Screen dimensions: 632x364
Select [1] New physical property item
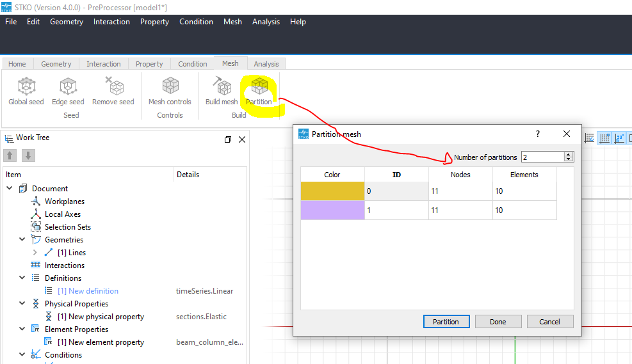point(101,317)
